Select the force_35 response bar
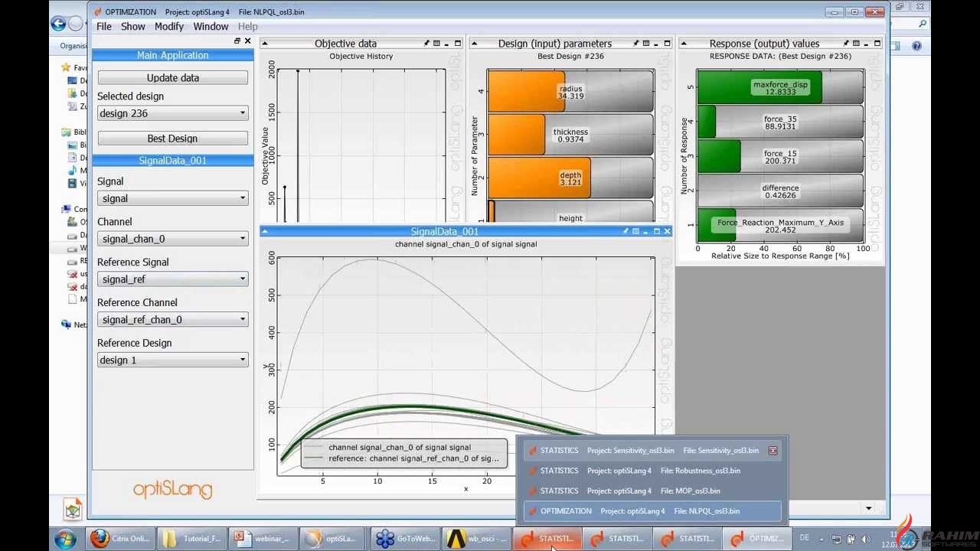Screen dimensions: 980x551 (x=780, y=122)
